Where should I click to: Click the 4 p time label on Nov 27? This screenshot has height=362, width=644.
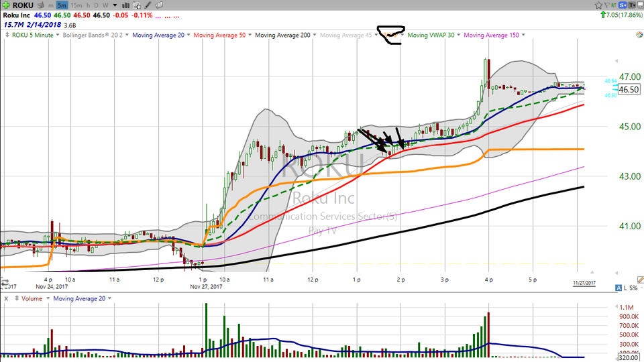click(x=489, y=280)
